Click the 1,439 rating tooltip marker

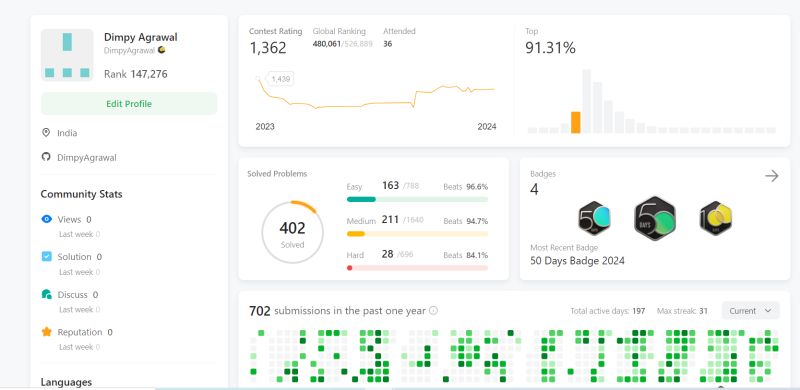point(280,79)
